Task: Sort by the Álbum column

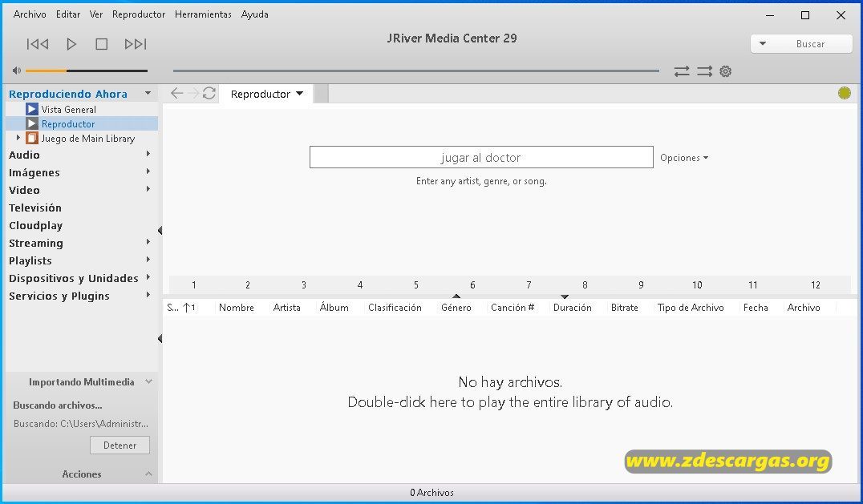Action: pyautogui.click(x=334, y=308)
